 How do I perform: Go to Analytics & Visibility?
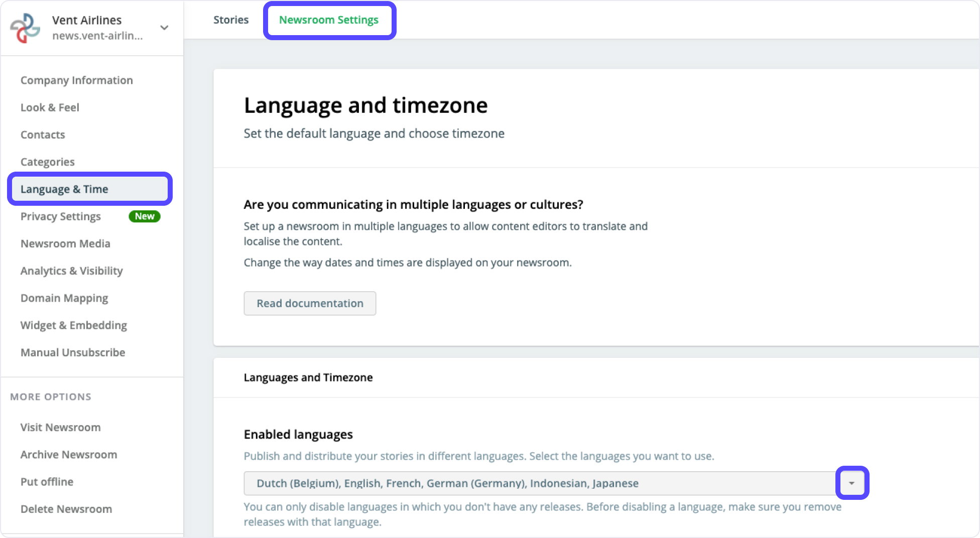pos(72,271)
